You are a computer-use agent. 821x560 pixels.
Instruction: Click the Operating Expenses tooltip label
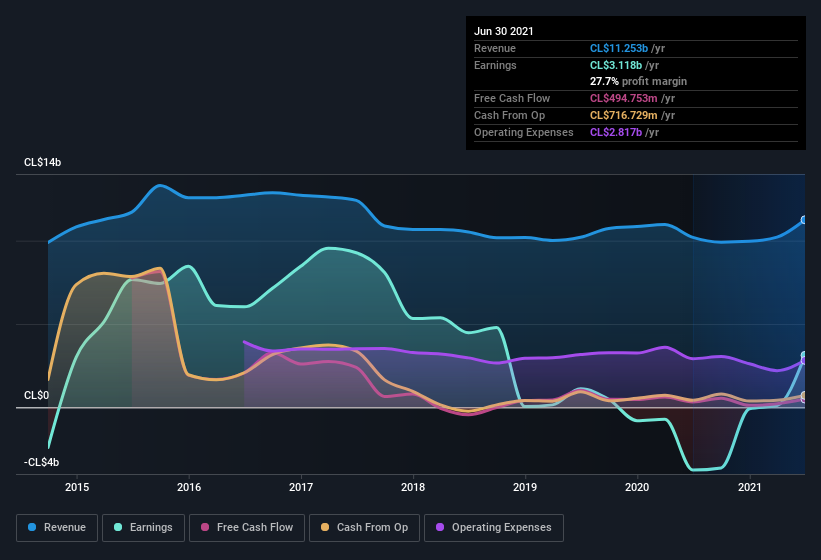(524, 132)
